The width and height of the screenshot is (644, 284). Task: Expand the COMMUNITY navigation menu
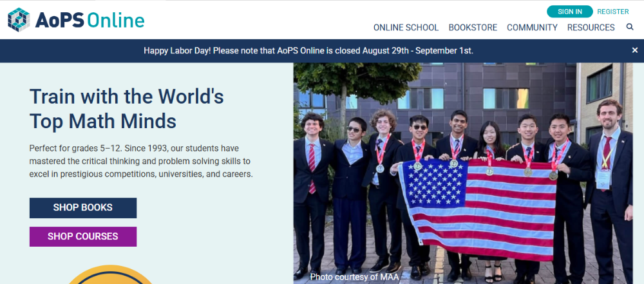coord(532,28)
